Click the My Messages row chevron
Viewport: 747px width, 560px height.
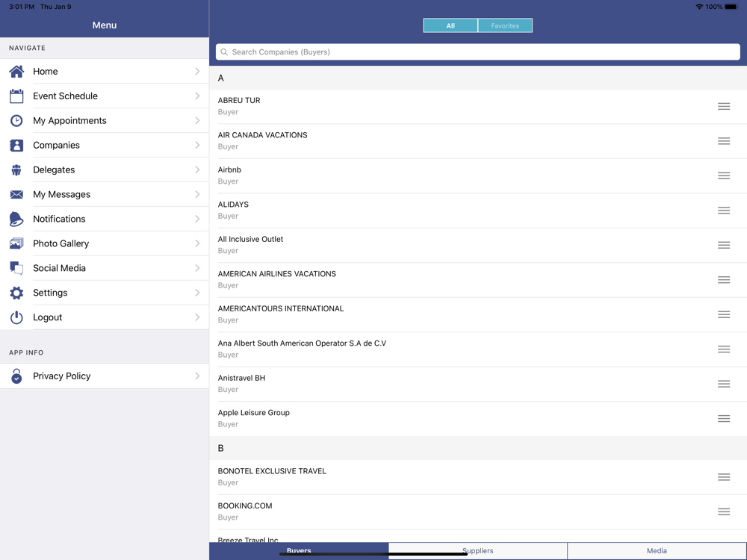click(x=197, y=194)
